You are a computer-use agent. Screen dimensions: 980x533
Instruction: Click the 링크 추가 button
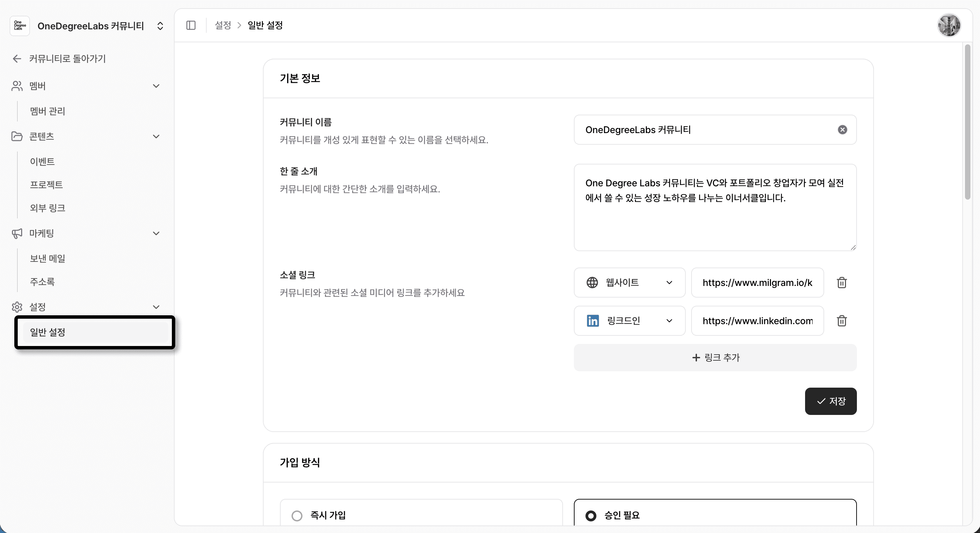click(x=715, y=358)
